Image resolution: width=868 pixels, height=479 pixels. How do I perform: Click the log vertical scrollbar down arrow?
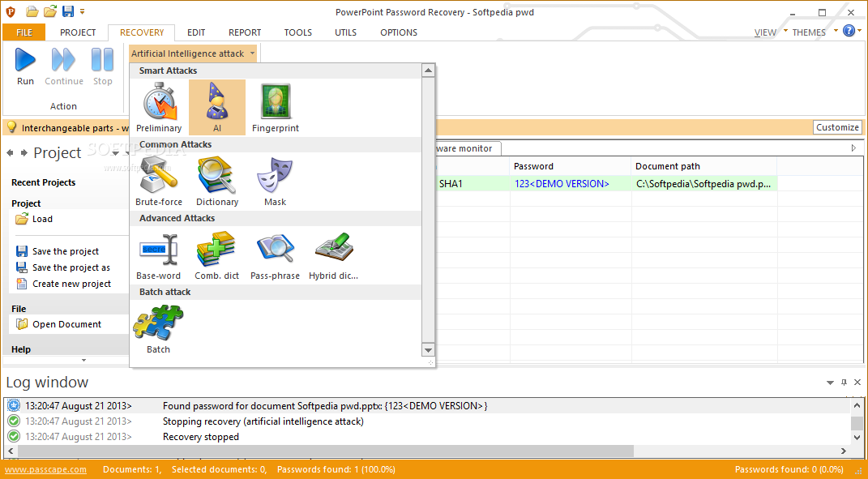pos(857,438)
